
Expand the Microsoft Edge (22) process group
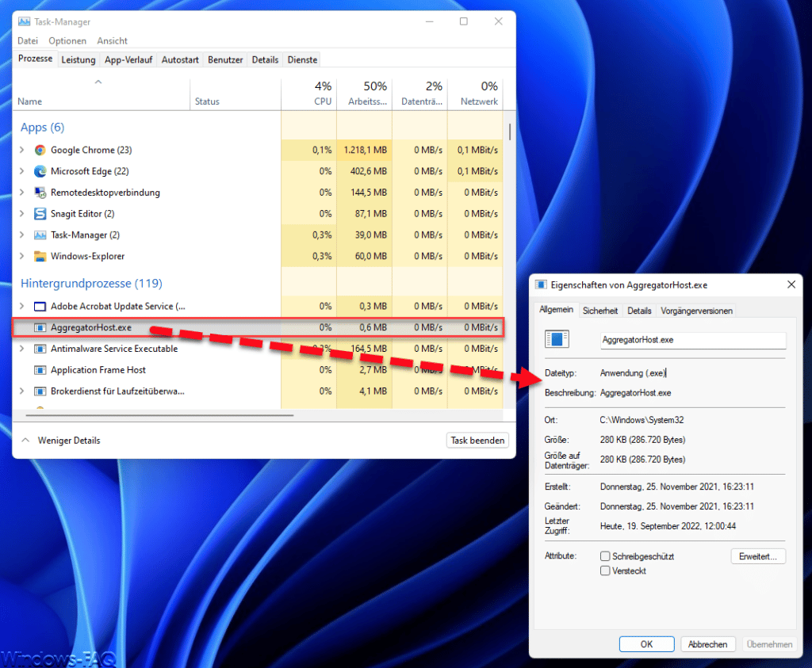(21, 171)
